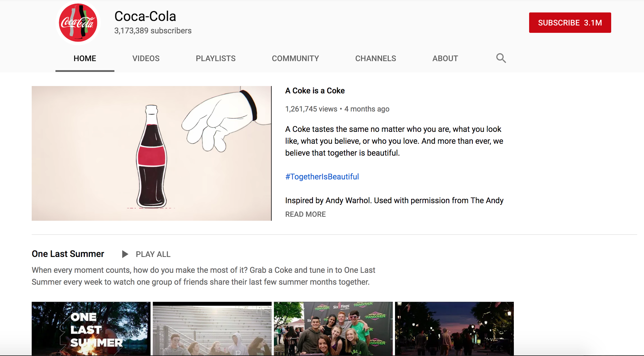Open the night street video thumbnail
The image size is (644, 356).
454,328
